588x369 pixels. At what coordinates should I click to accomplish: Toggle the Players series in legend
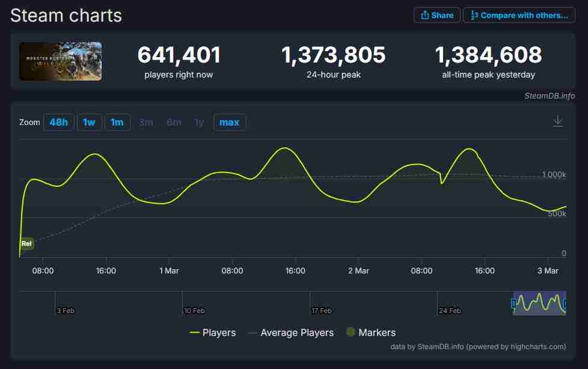pos(212,332)
